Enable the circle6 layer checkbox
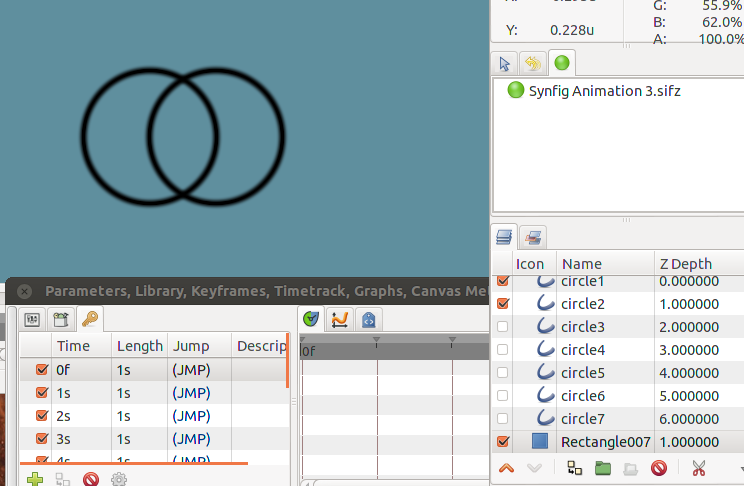 [502, 396]
